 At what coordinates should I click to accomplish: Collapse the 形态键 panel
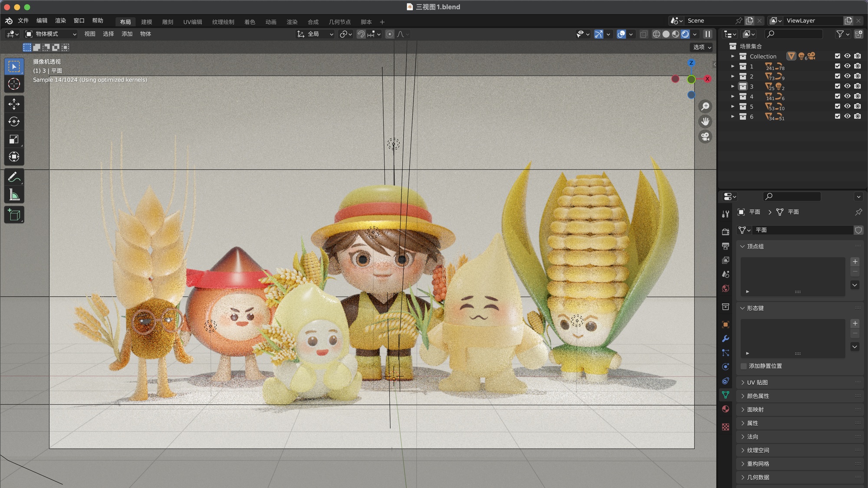[x=743, y=308]
